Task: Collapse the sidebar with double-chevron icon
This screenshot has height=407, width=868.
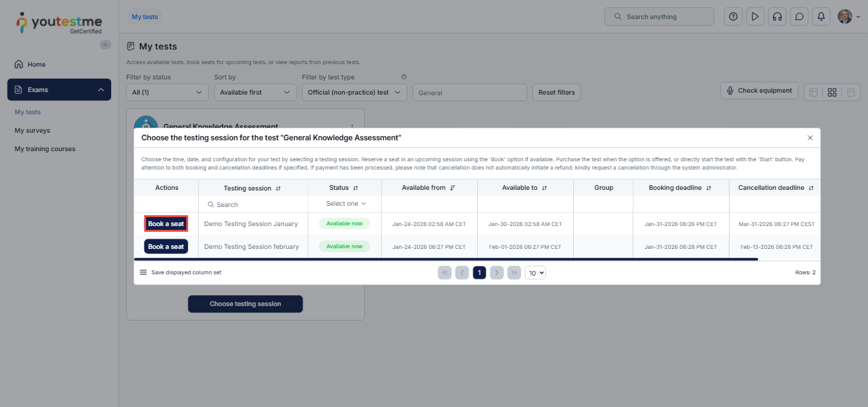Action: coord(105,44)
